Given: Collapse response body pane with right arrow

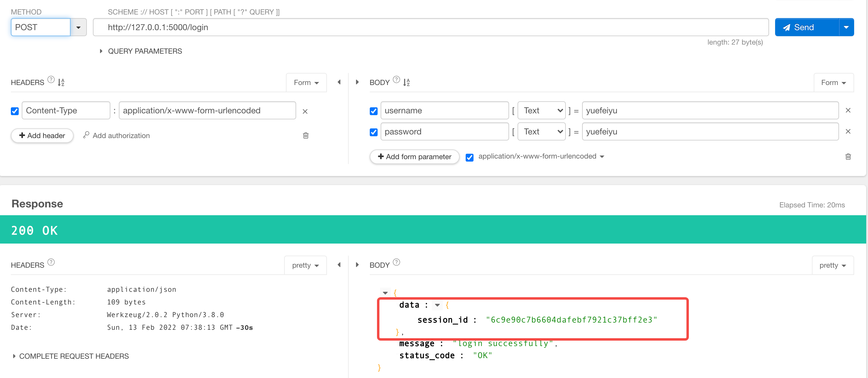Looking at the screenshot, I should point(357,265).
